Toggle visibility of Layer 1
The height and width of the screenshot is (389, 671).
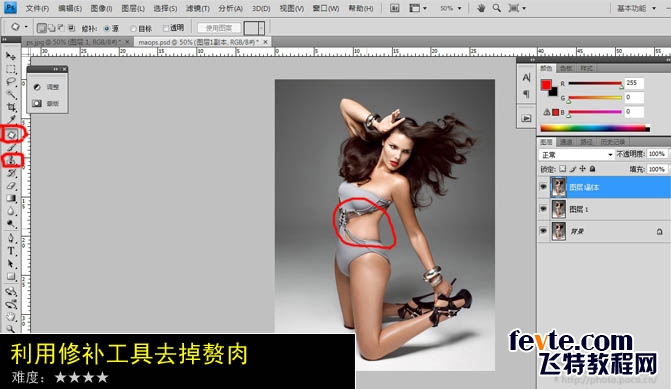point(543,209)
